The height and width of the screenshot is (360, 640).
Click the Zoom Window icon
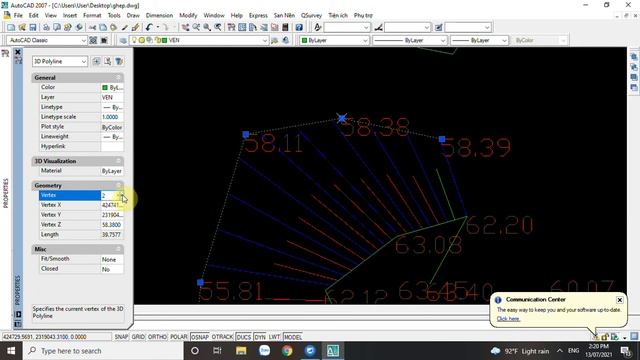(207, 27)
